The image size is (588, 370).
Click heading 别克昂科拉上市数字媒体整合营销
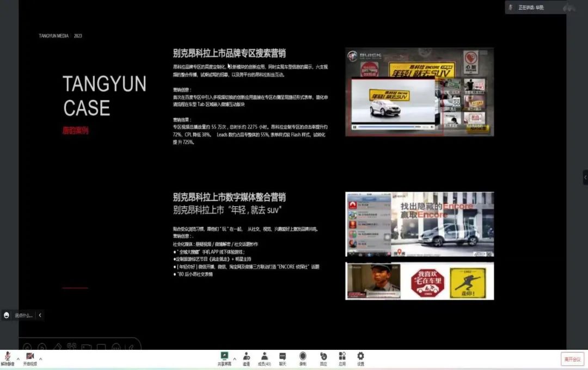(x=229, y=197)
